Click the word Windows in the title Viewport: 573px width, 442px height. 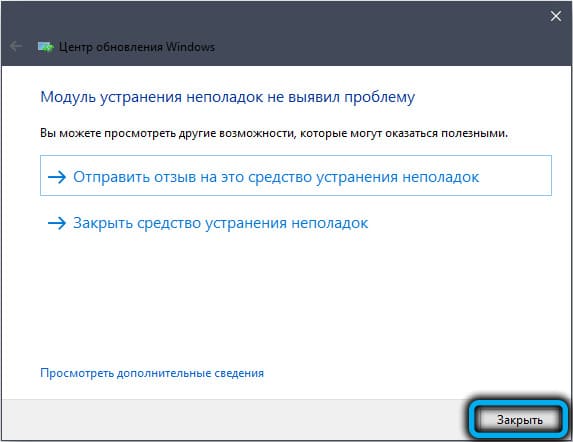[190, 47]
